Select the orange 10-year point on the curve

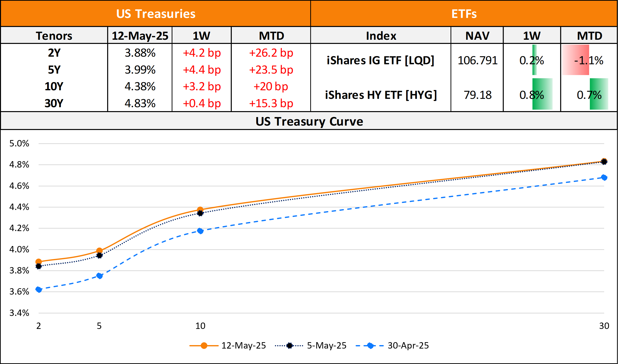tap(200, 210)
